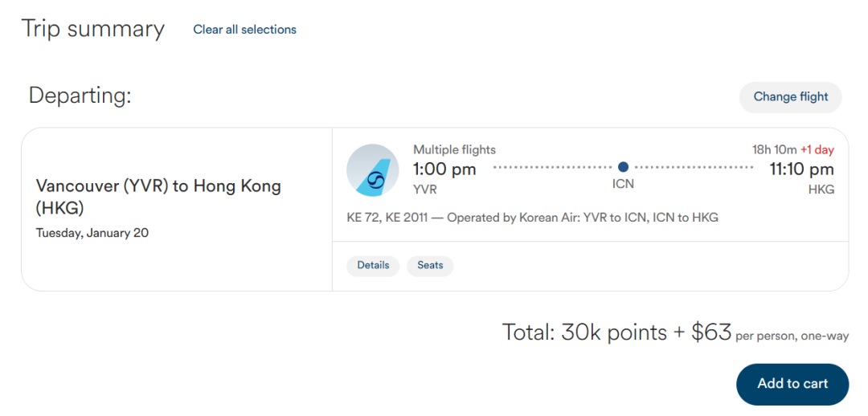Screen dimensions: 868x416
Task: Click the Departing section label
Action: point(80,96)
